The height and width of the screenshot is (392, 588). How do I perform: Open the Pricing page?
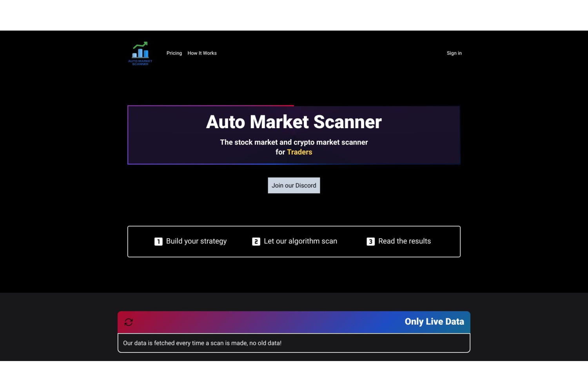point(174,53)
